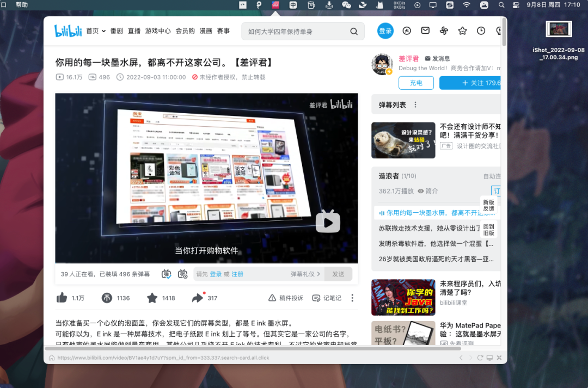Share the video with the arrow icon
Screen dimensions: 588x388
point(197,298)
